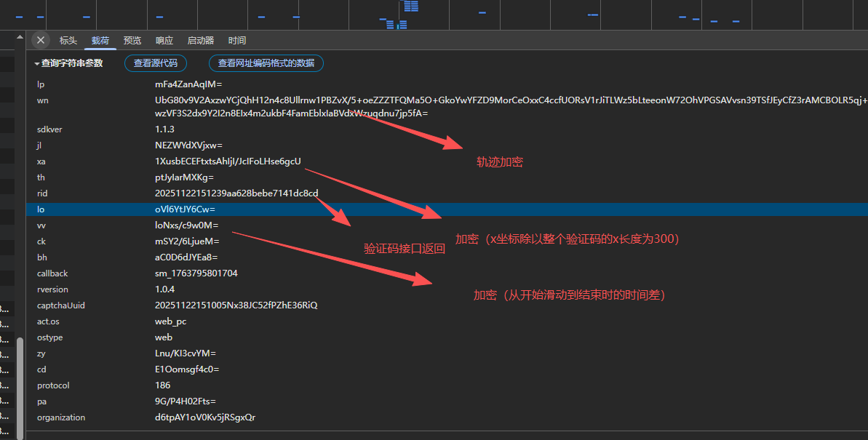This screenshot has width=868, height=440.
Task: Select the ck parameter name
Action: coord(41,241)
